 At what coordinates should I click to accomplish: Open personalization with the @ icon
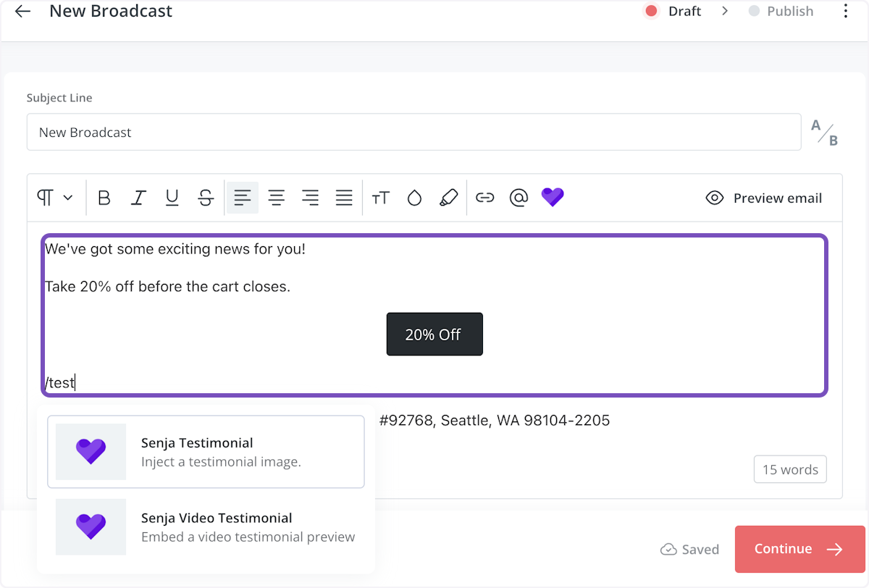[x=519, y=197]
